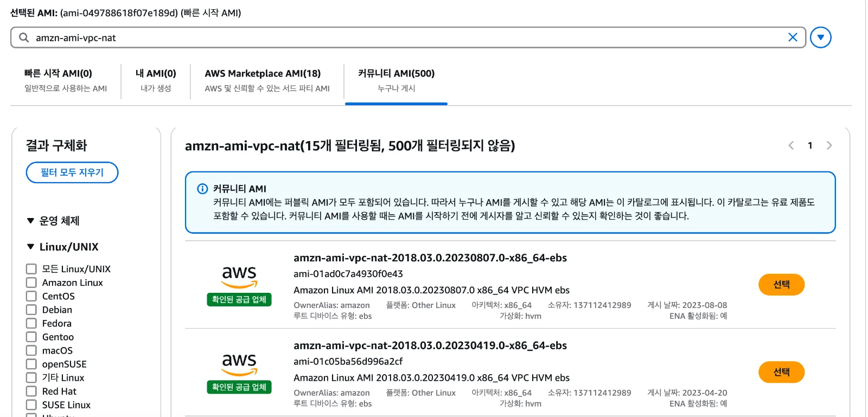Open AWS Marketplace AMI(18) tab
This screenshot has height=417, width=868.
[267, 80]
